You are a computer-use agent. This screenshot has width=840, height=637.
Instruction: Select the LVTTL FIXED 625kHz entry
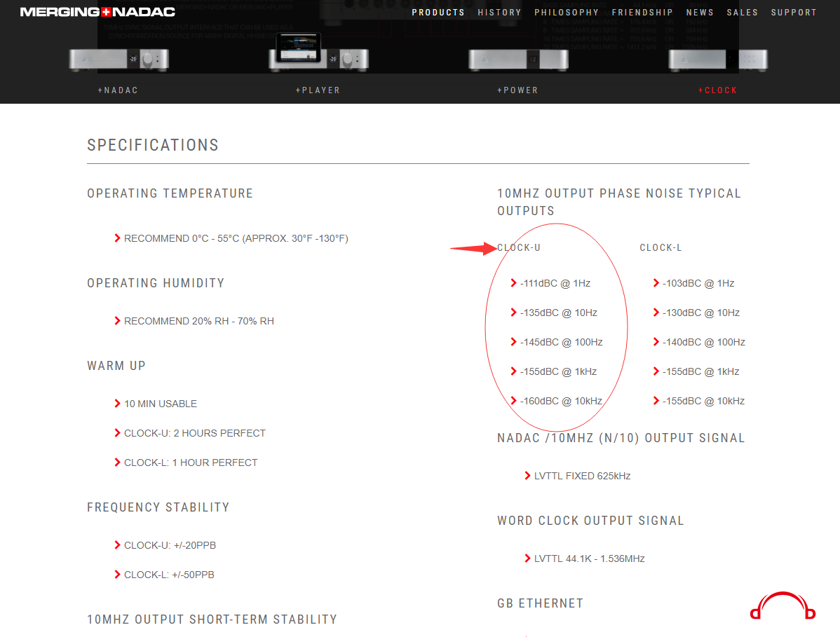tap(582, 476)
